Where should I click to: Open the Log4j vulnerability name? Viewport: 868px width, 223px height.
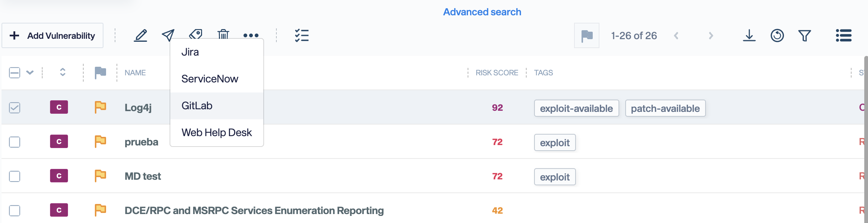point(138,108)
